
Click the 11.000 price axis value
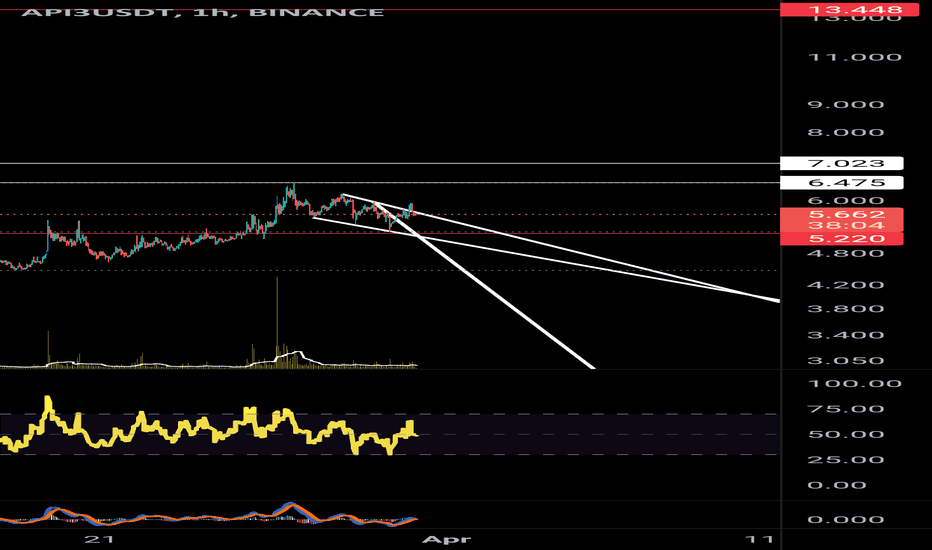pyautogui.click(x=855, y=57)
